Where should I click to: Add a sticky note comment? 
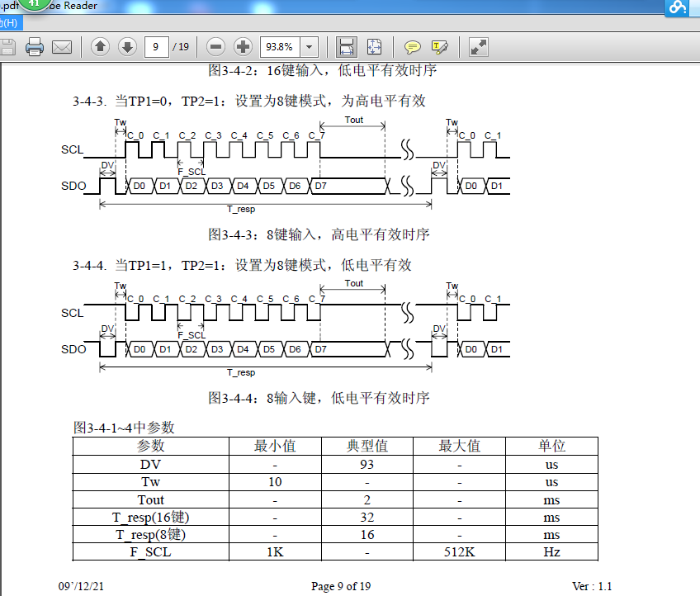coord(412,47)
